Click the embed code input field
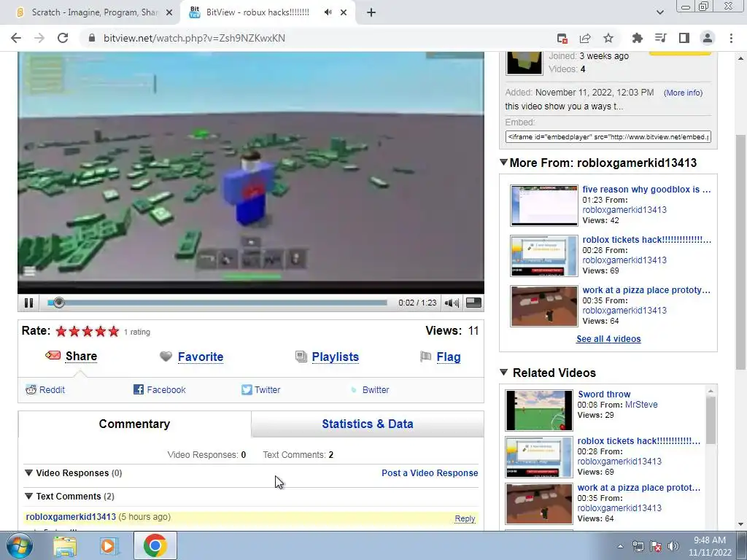 coord(608,136)
